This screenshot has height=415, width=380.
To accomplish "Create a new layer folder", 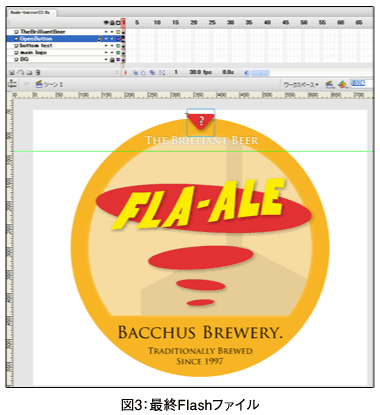I will tap(29, 72).
